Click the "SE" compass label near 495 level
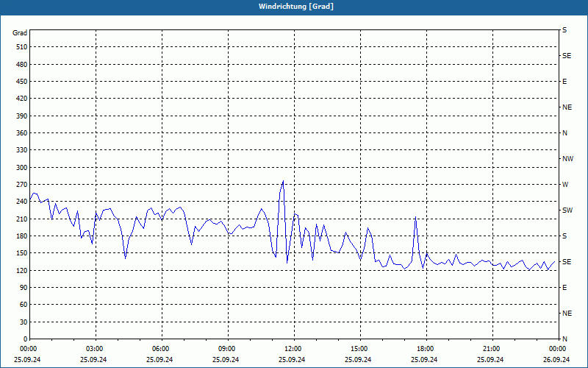This screenshot has width=588, height=368. click(567, 56)
